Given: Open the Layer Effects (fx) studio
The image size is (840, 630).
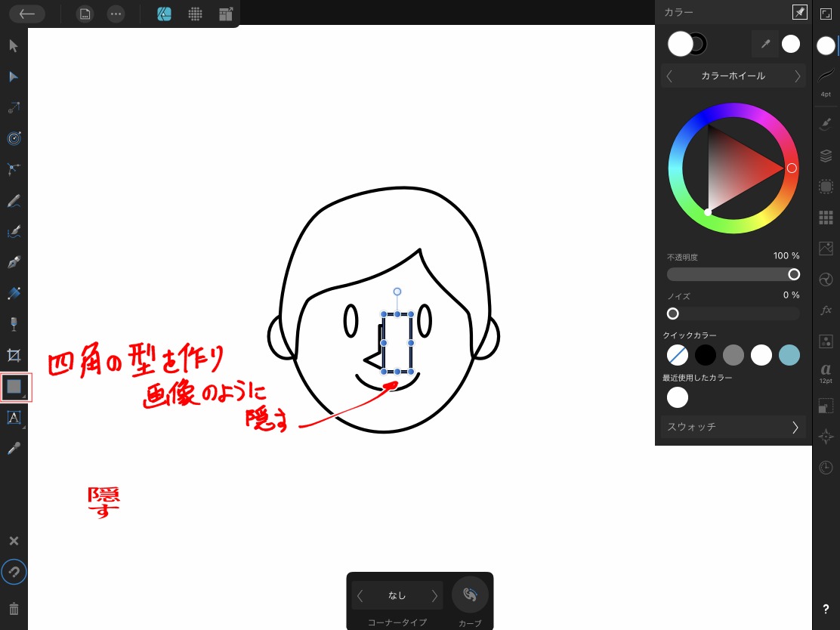Looking at the screenshot, I should 826,310.
